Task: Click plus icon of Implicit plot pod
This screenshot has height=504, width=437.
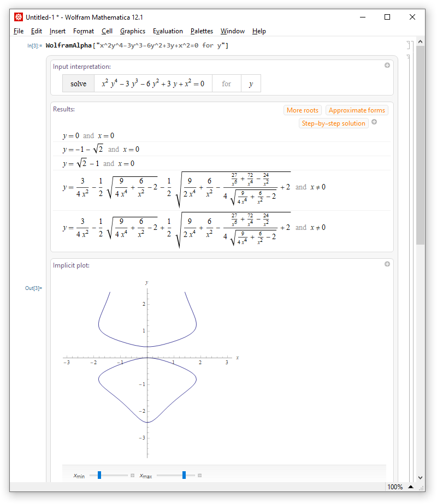Action: click(x=387, y=264)
